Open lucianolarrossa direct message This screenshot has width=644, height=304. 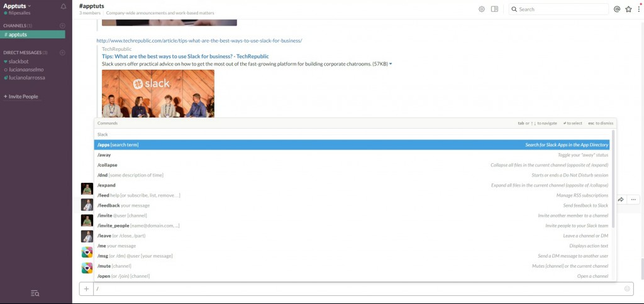(27, 77)
